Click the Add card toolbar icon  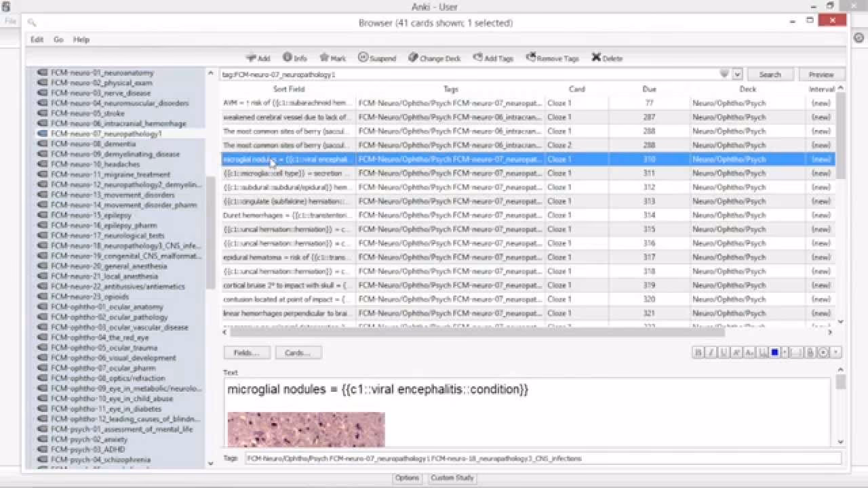(258, 58)
